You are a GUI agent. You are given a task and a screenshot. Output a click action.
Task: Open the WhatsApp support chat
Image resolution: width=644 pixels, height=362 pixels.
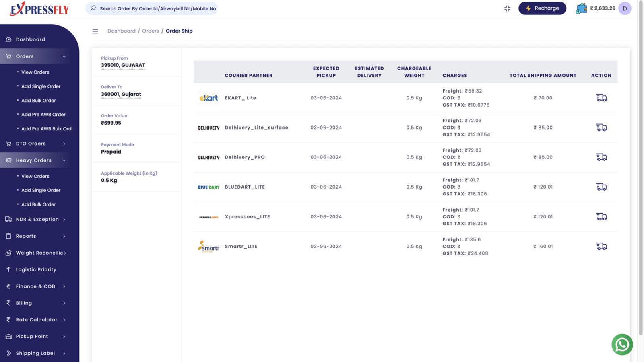pos(622,344)
